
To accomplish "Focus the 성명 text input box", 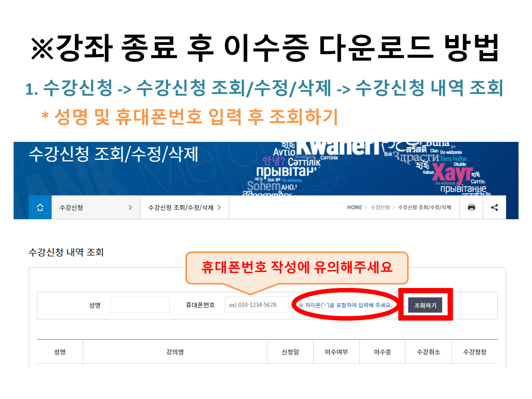I will 140,305.
